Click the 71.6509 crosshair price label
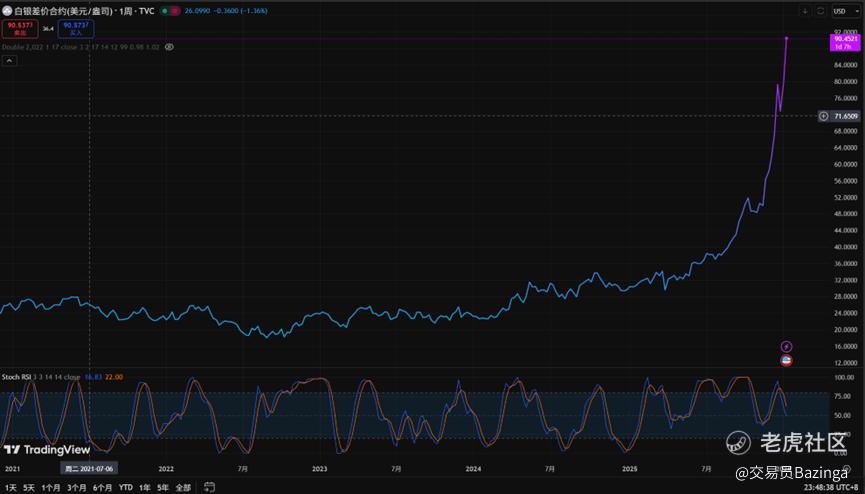This screenshot has width=865, height=494. [845, 116]
